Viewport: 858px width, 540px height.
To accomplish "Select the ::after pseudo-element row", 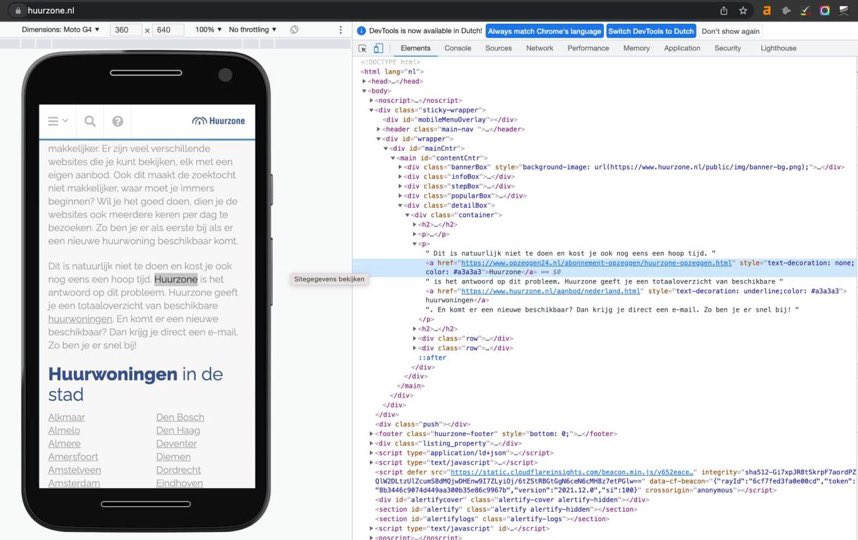I will [433, 357].
